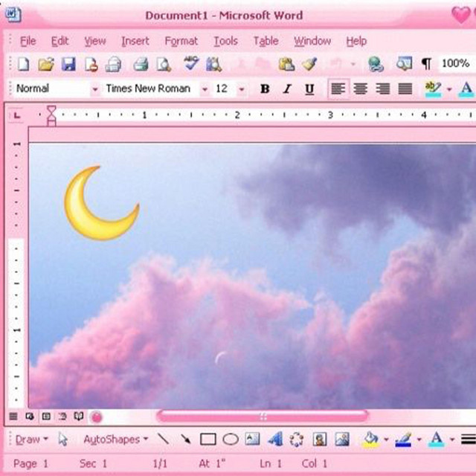Click the Draw menu button
The width and height of the screenshot is (476, 476).
[31, 440]
